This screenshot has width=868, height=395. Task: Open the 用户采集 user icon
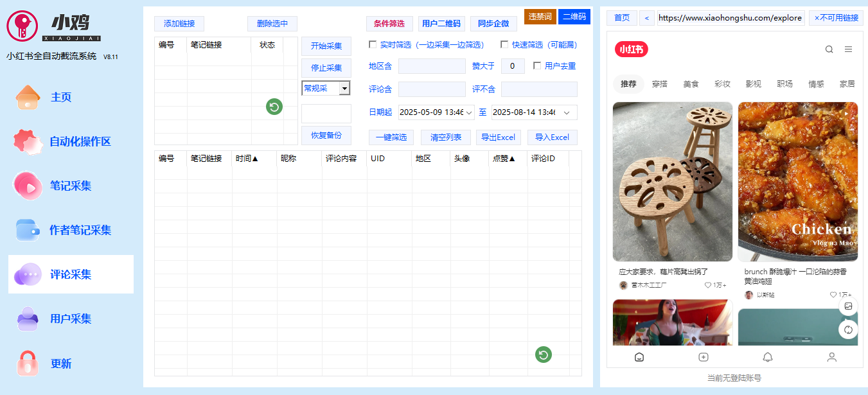point(28,319)
